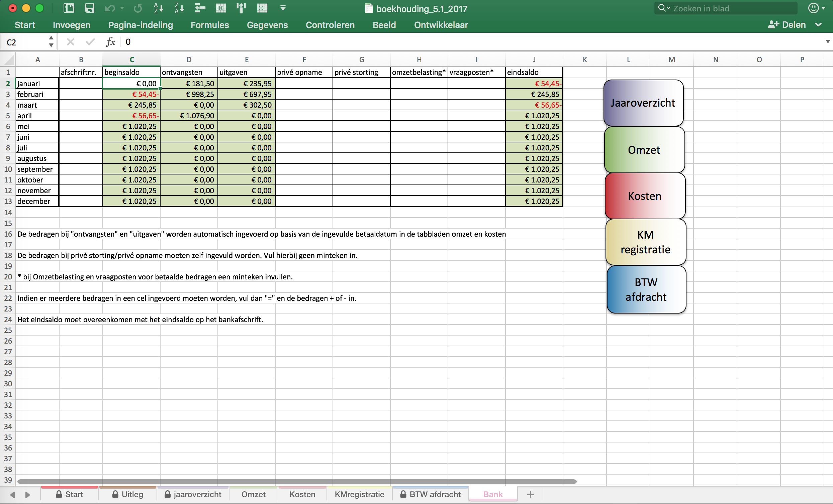Click the BTW afdracht blue button
The width and height of the screenshot is (833, 504).
(646, 289)
